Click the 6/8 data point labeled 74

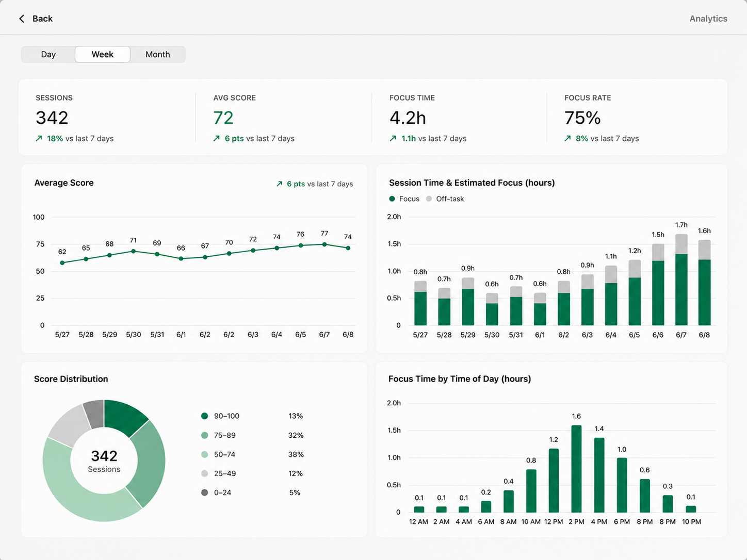click(x=348, y=248)
